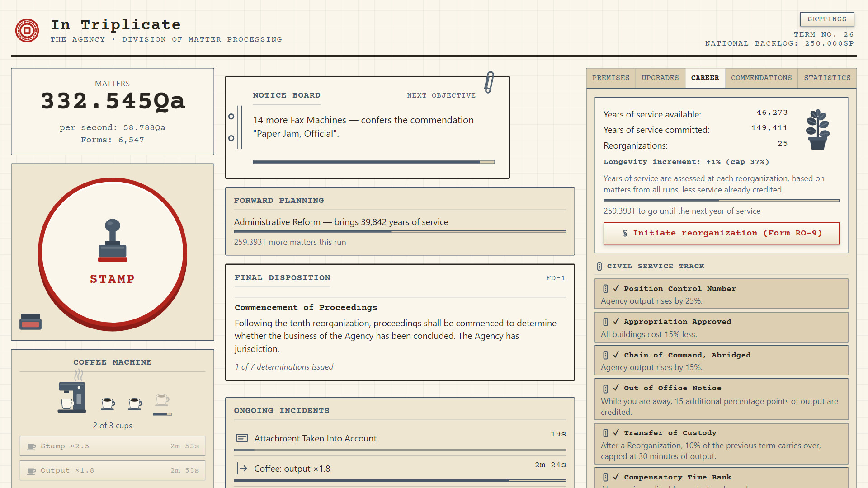Click the Attachment Taken Into Account timer bar
The image size is (868, 488).
click(400, 450)
